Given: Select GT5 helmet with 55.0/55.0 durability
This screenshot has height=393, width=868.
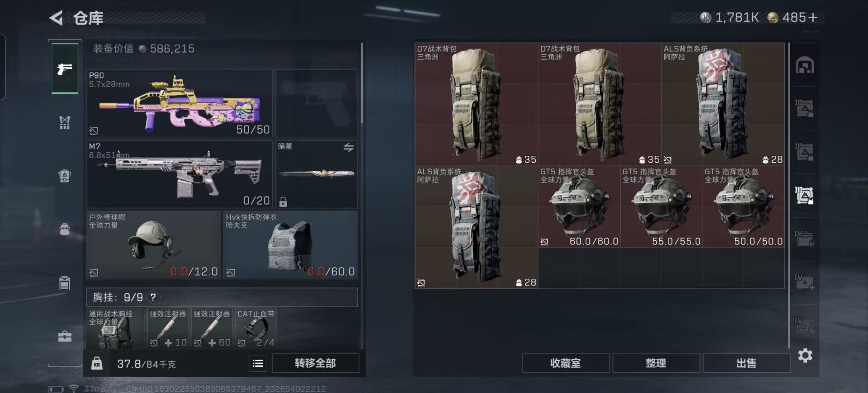Looking at the screenshot, I should click(x=661, y=206).
